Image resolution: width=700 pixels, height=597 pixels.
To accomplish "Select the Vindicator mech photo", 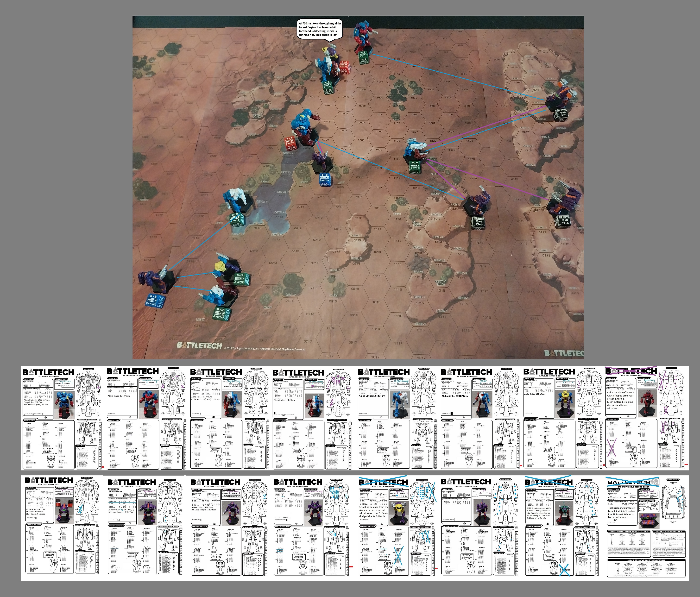I will [231, 513].
